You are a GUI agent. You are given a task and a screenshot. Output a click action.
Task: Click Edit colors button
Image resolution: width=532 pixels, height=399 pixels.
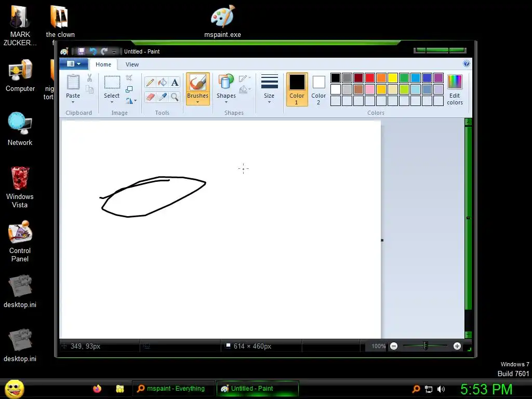[455, 89]
